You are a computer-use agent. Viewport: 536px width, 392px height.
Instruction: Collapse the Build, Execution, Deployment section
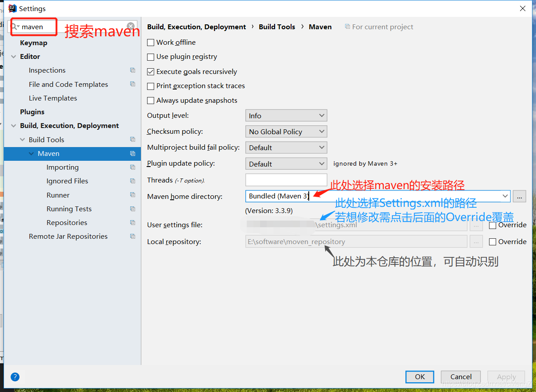[13, 126]
